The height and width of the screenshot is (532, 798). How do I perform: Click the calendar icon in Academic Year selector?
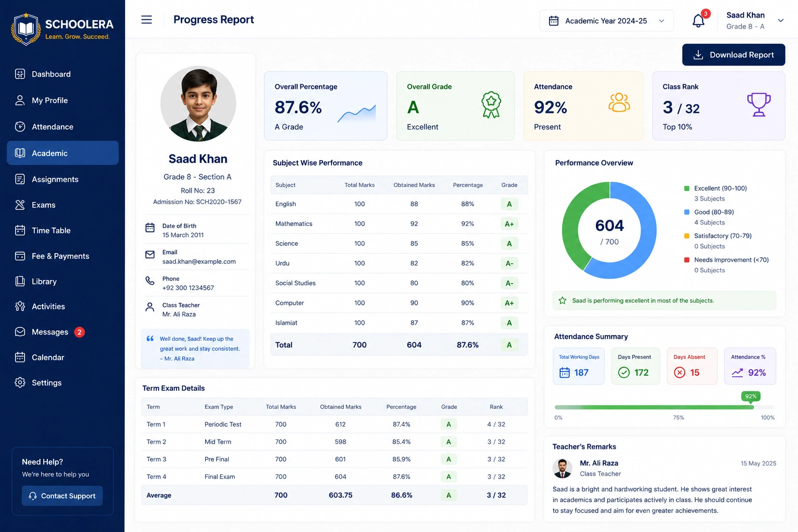coord(554,21)
